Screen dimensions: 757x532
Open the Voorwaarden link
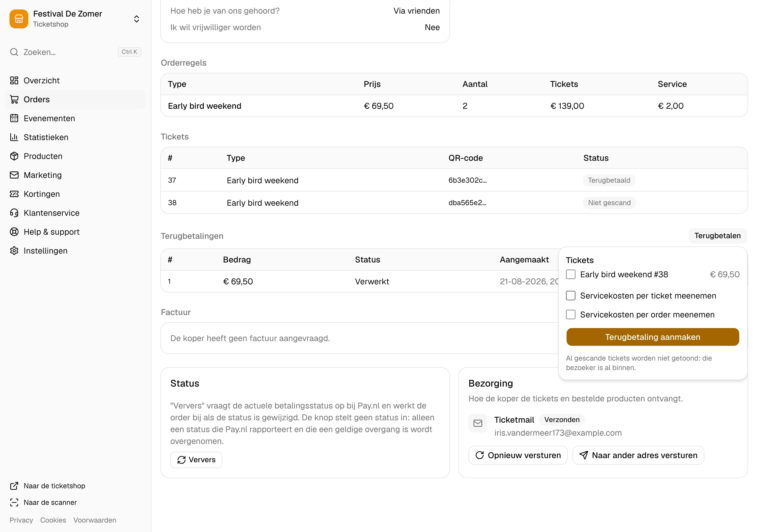click(95, 520)
